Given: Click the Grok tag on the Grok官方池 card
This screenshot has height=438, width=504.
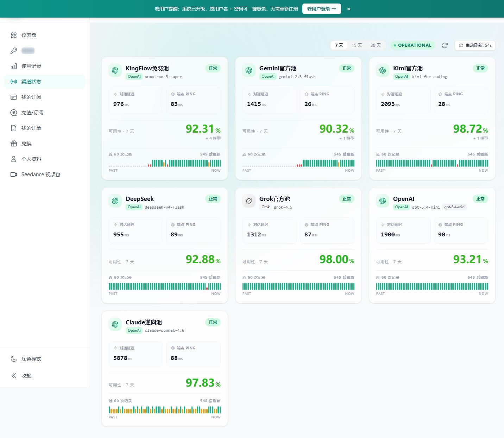Looking at the screenshot, I should point(266,207).
